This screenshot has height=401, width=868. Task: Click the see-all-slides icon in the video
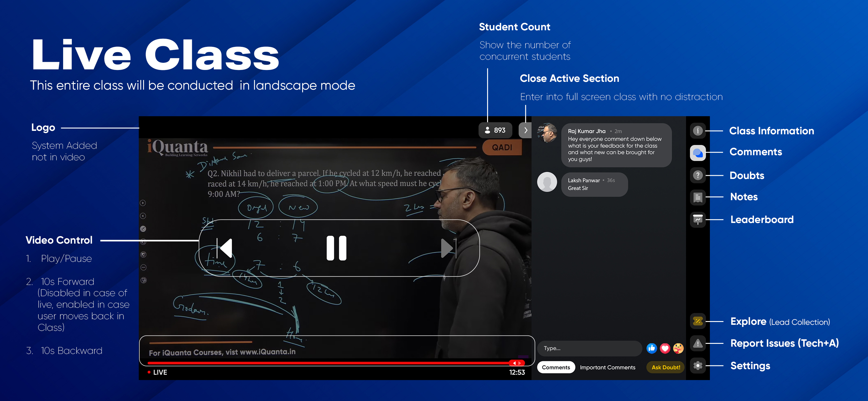(x=143, y=242)
